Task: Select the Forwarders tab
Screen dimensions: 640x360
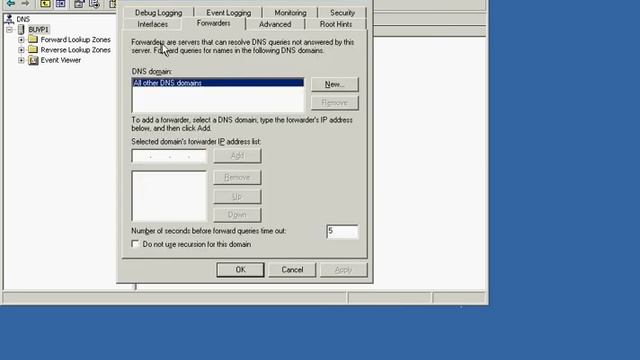Action: [x=213, y=23]
